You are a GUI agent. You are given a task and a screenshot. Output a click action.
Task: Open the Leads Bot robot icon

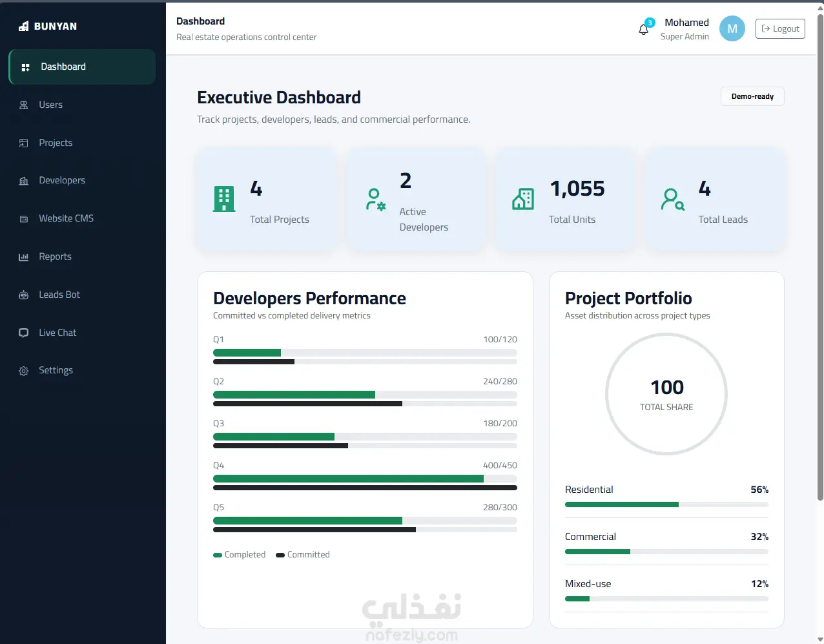click(x=24, y=295)
